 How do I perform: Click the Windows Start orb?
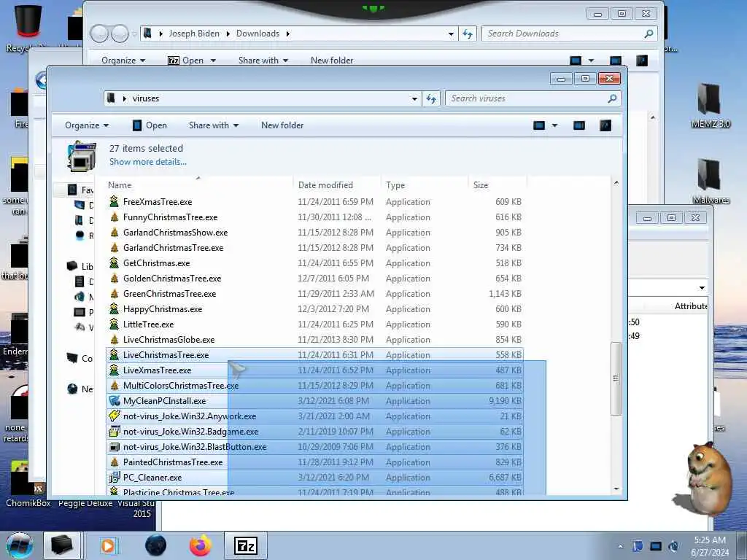[19, 545]
